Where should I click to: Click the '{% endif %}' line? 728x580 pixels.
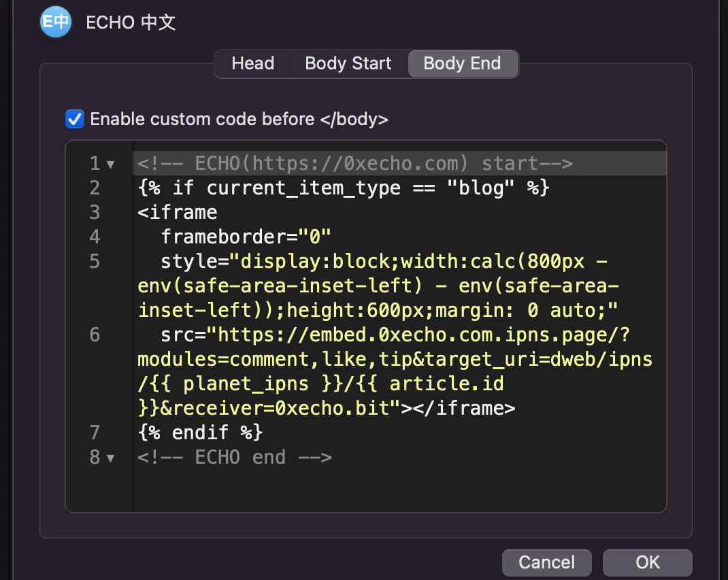(200, 433)
